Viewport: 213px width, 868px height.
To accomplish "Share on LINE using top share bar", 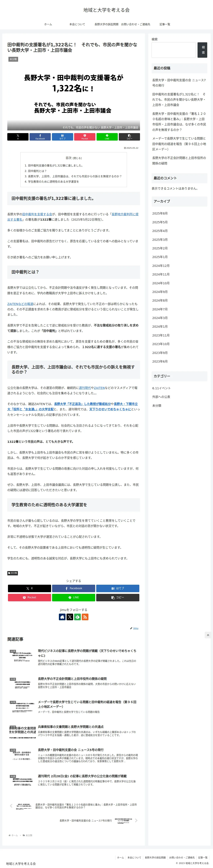I will [107, 137].
